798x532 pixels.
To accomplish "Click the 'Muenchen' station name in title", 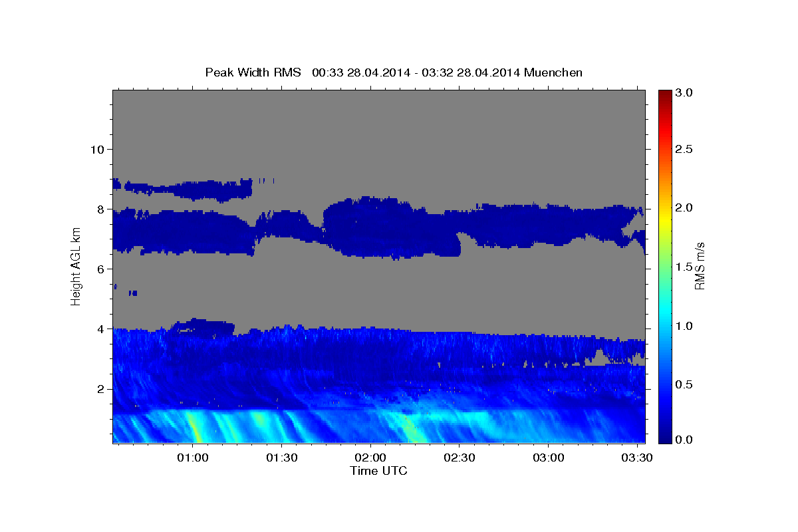I will (553, 72).
